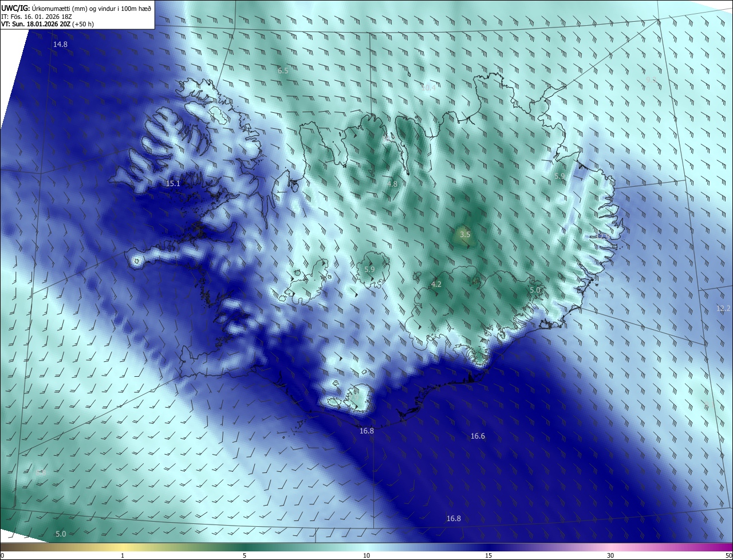Screen dimensions: 733x560
Task: Click the colour bar tick labelled 0
Action: point(2,556)
